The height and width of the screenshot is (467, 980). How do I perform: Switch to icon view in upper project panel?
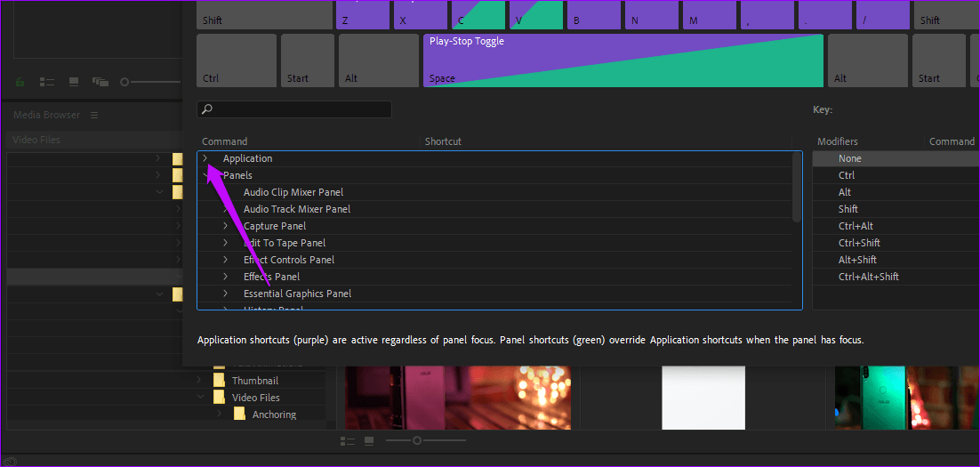point(74,82)
